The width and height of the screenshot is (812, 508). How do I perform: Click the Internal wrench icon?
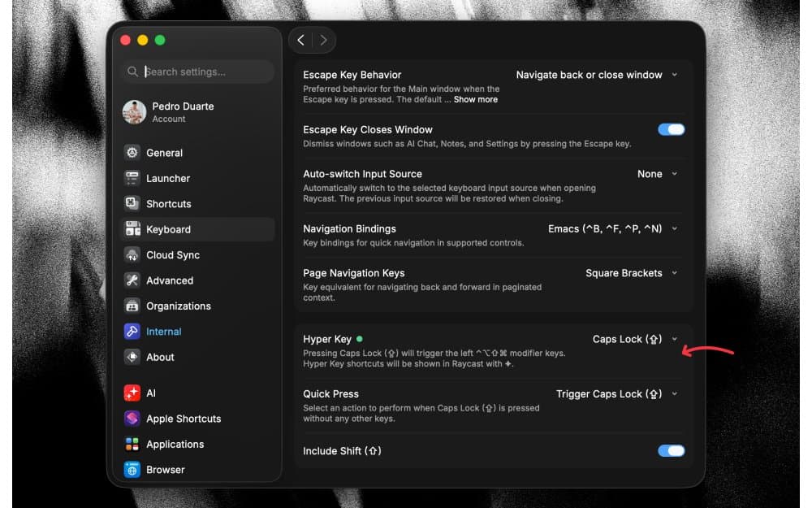(132, 331)
